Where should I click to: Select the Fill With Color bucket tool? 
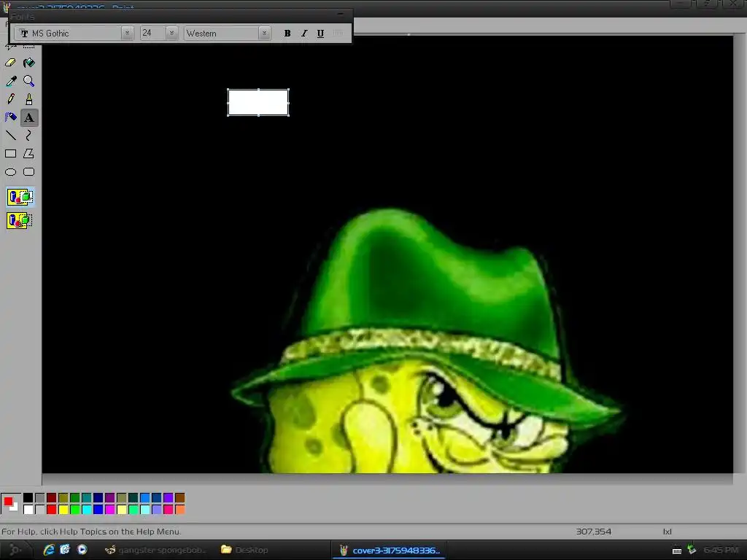[x=29, y=63]
